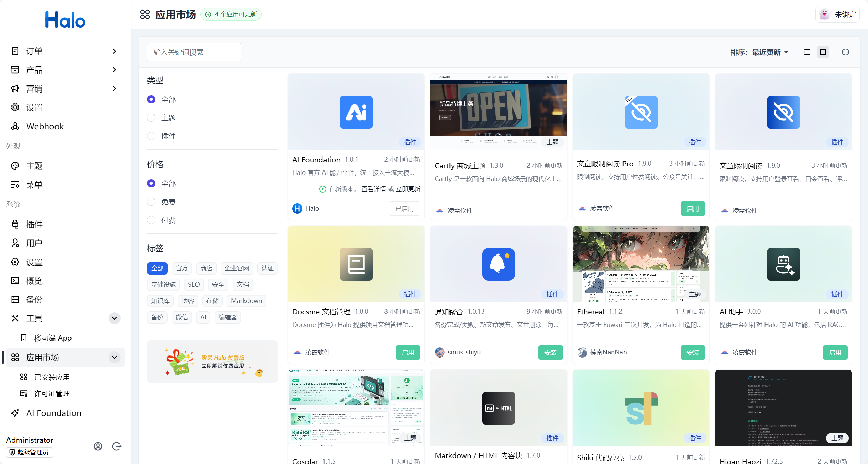Click the AI 助手 robot app icon
This screenshot has width=868, height=464.
(x=784, y=264)
